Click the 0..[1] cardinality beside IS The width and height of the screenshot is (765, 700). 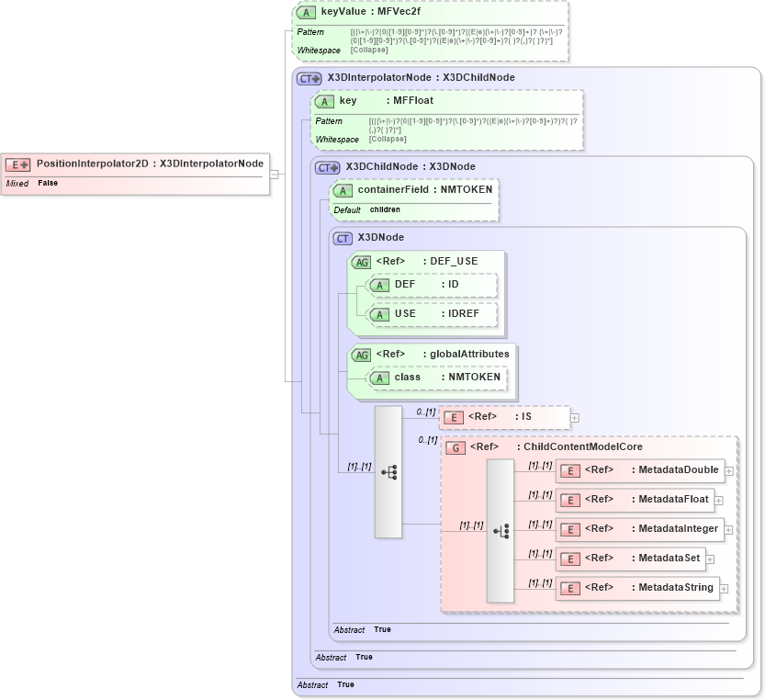pyautogui.click(x=426, y=412)
